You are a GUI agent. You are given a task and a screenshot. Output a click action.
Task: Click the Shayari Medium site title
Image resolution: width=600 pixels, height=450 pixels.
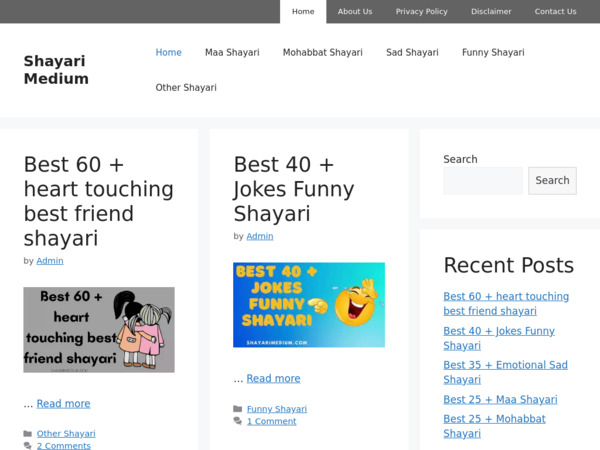(56, 70)
